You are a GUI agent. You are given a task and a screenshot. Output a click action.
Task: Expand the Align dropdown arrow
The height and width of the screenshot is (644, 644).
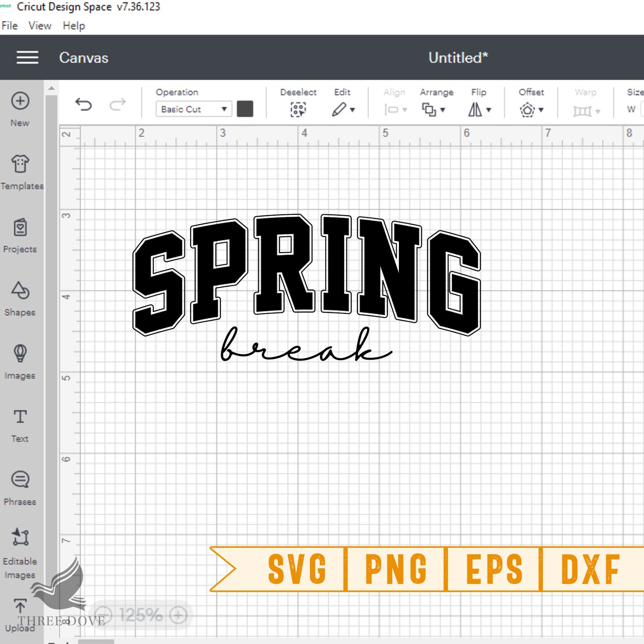click(405, 110)
